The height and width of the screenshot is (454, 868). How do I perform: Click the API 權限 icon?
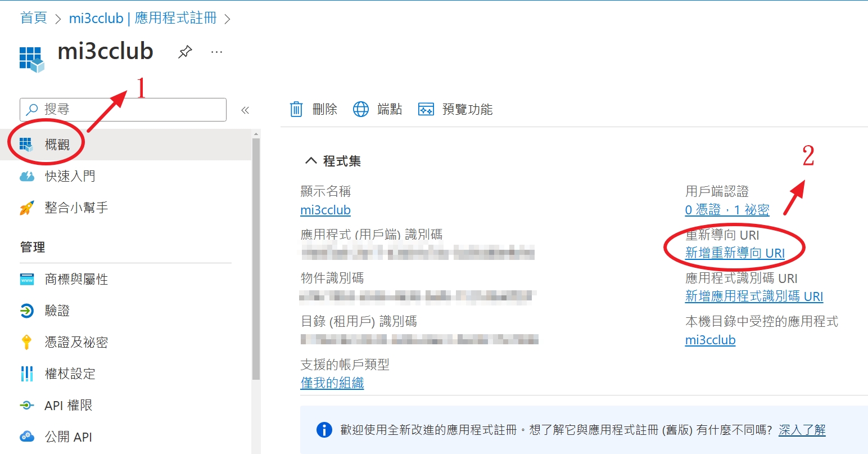coord(26,405)
